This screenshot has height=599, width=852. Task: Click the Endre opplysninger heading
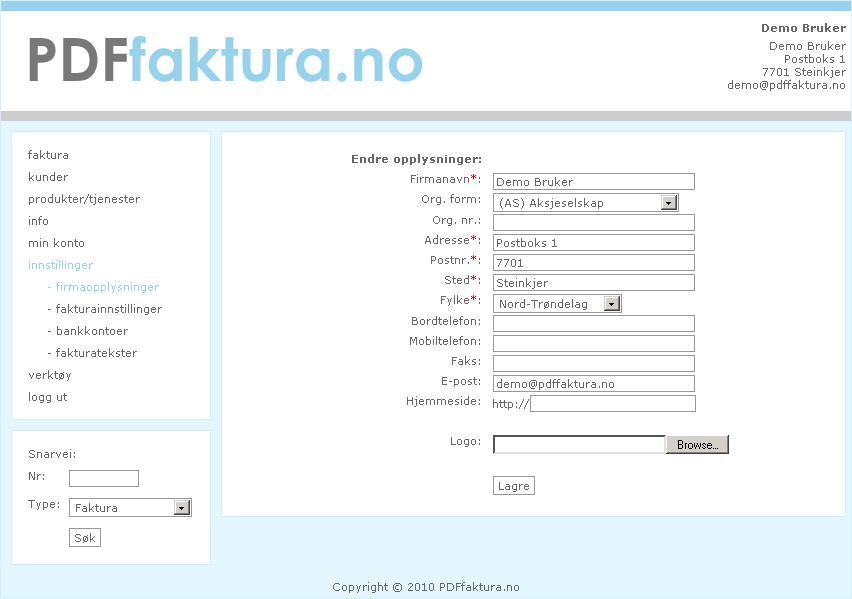point(416,159)
